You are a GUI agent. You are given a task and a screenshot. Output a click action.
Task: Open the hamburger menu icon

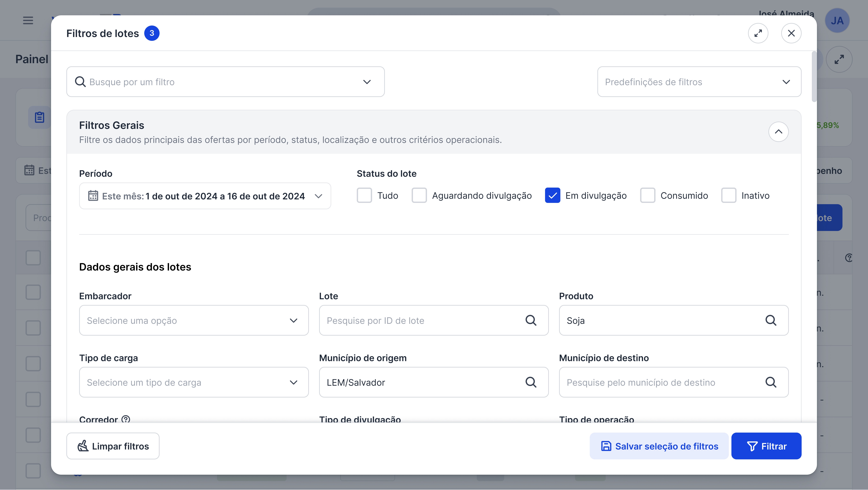28,21
